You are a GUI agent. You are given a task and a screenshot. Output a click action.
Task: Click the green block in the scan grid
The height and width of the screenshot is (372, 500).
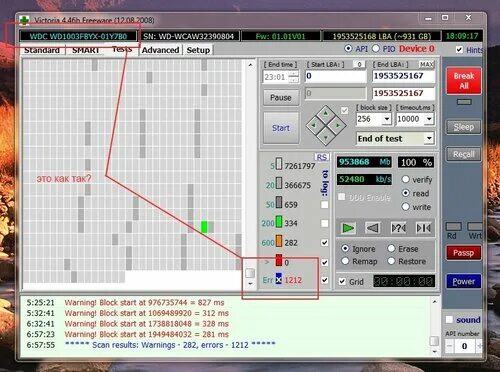(204, 227)
